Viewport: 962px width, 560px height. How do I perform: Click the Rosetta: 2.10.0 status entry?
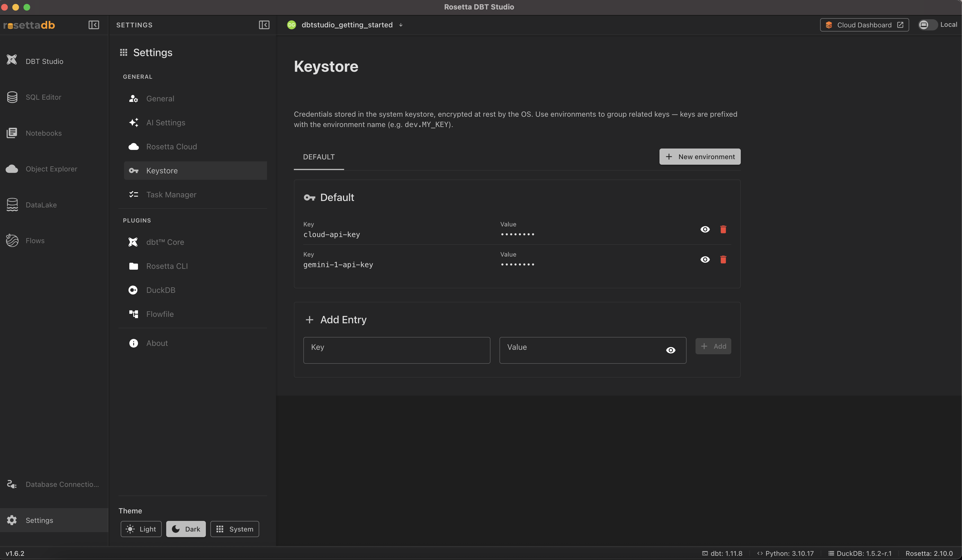[929, 553]
